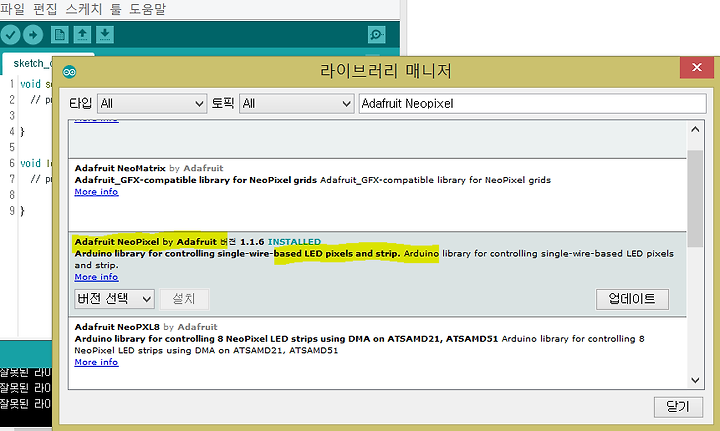Screen dimensions: 720x431
Task: Save sketch with the Save arrow-down icon
Action: (105, 34)
